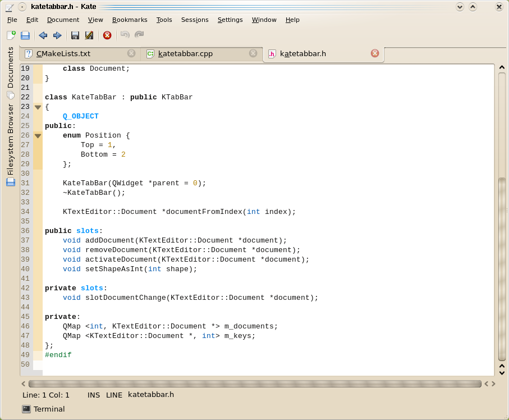The height and width of the screenshot is (420, 509).
Task: Open the Settings menu
Action: click(230, 20)
